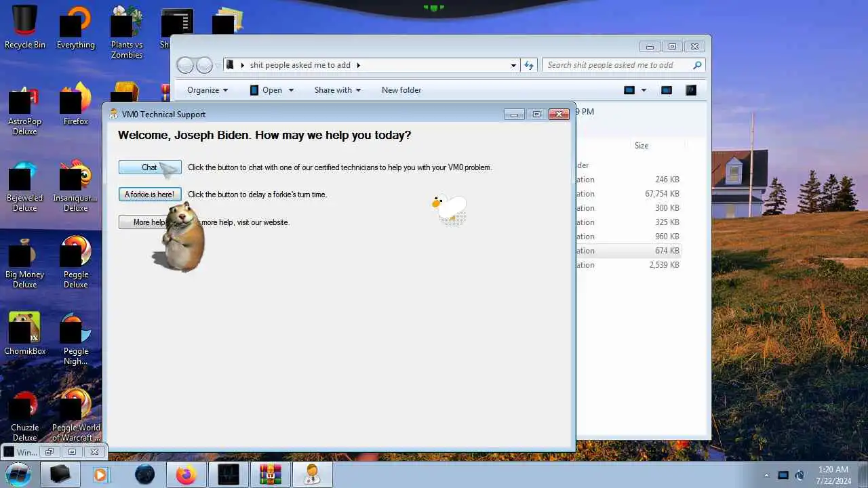Click the VM0 Technical Support title icon
Image resolution: width=868 pixels, height=488 pixels.
pyautogui.click(x=114, y=114)
